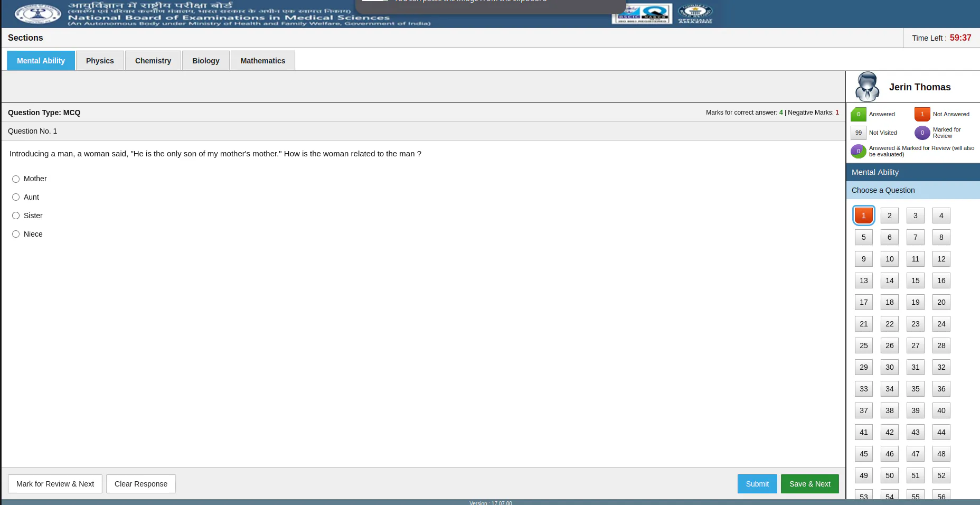Switch to the Biology section tab
Image resolution: width=980 pixels, height=505 pixels.
(x=206, y=61)
